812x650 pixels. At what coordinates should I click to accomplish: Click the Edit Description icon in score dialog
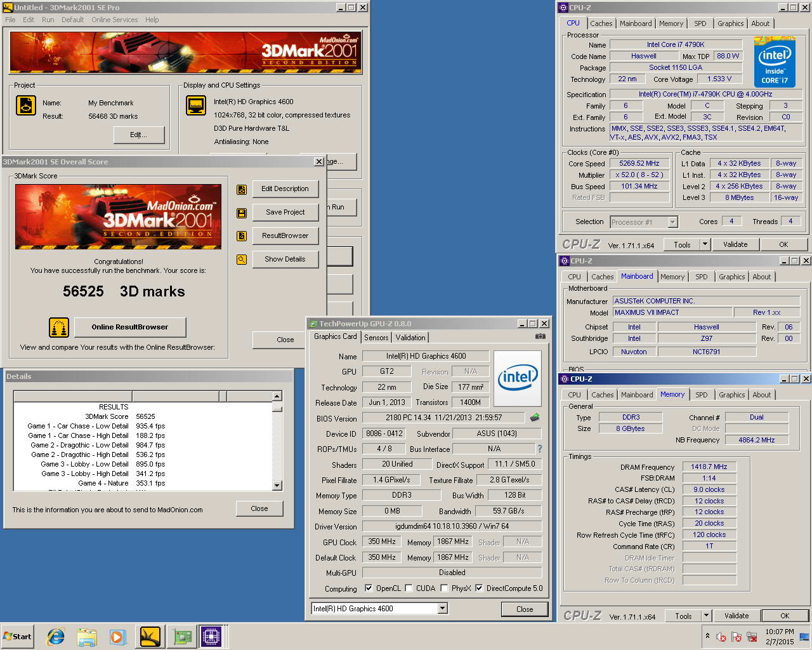[x=242, y=189]
